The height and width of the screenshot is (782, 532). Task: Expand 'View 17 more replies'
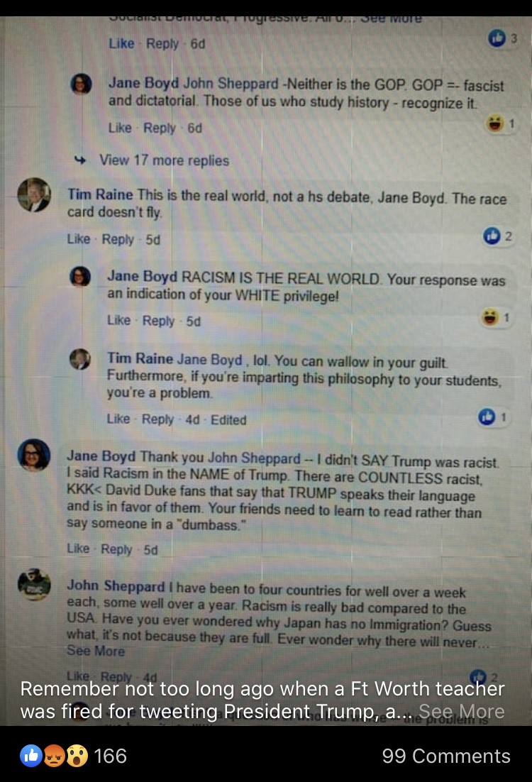[164, 160]
